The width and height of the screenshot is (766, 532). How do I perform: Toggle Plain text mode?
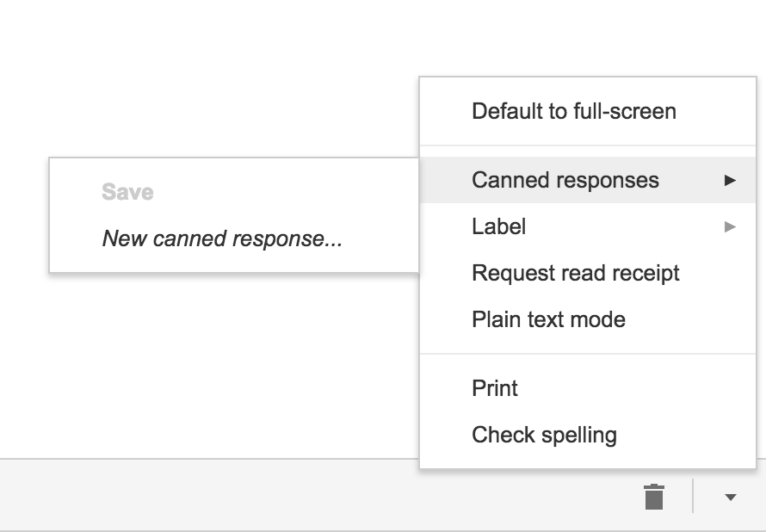coord(548,320)
